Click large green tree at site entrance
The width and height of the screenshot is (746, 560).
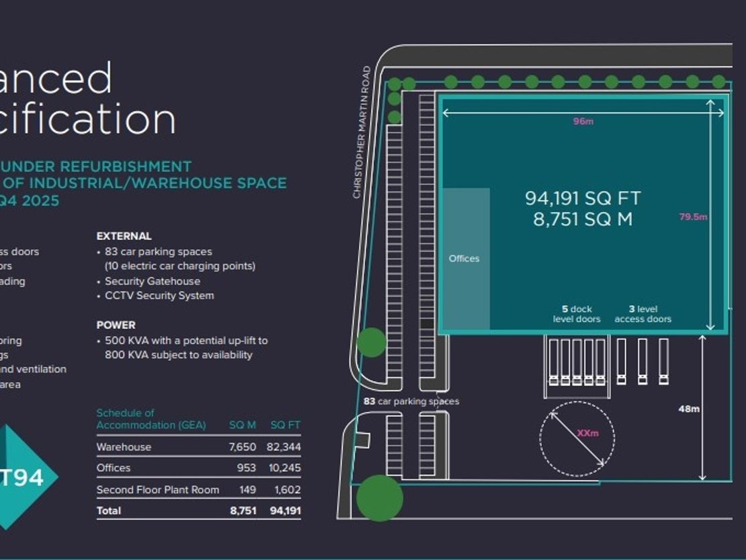coord(380,497)
